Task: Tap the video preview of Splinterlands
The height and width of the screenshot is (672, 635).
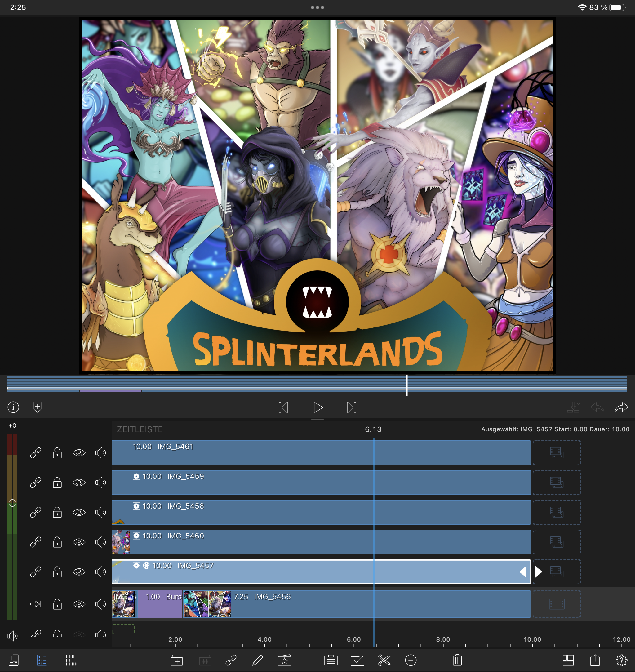Action: click(317, 195)
